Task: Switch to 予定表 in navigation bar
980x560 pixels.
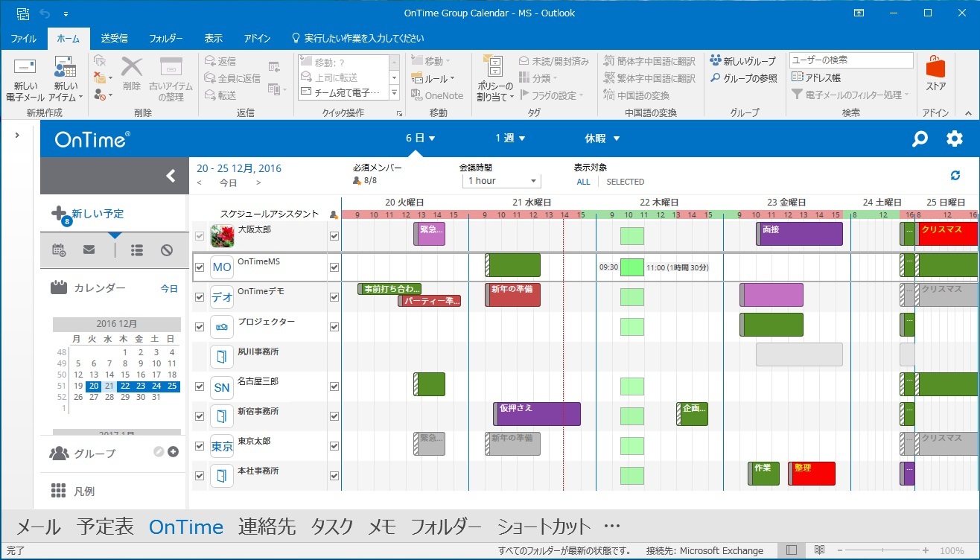Action: pyautogui.click(x=105, y=526)
